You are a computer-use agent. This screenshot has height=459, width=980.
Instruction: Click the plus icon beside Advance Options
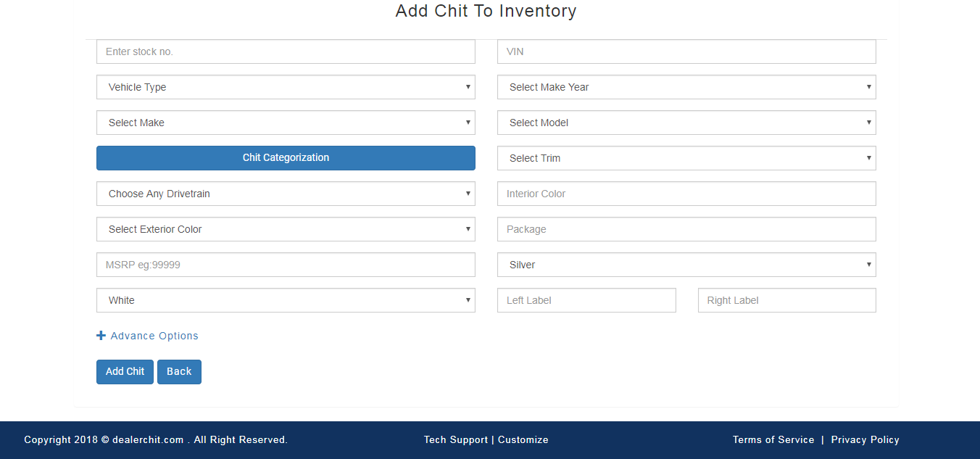click(101, 336)
